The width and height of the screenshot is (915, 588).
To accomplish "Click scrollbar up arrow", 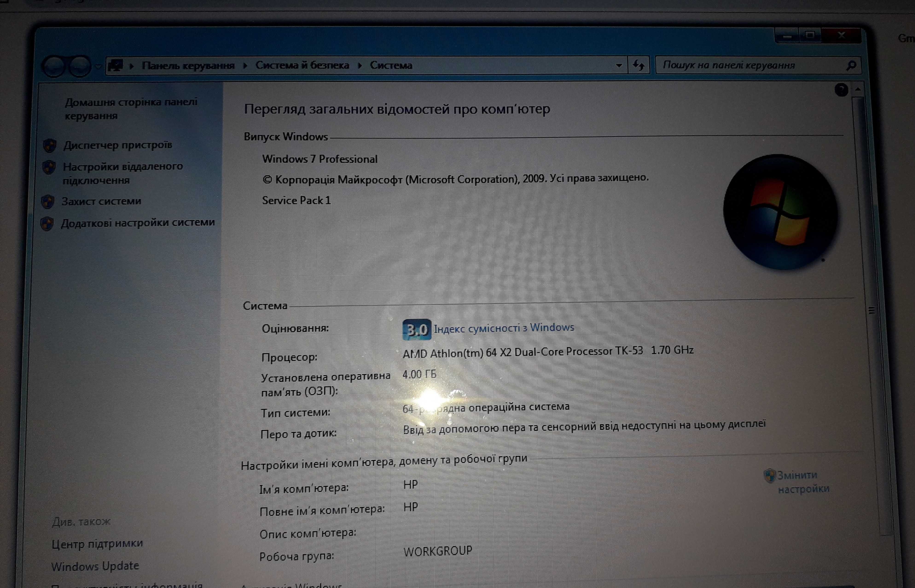I will [x=858, y=89].
